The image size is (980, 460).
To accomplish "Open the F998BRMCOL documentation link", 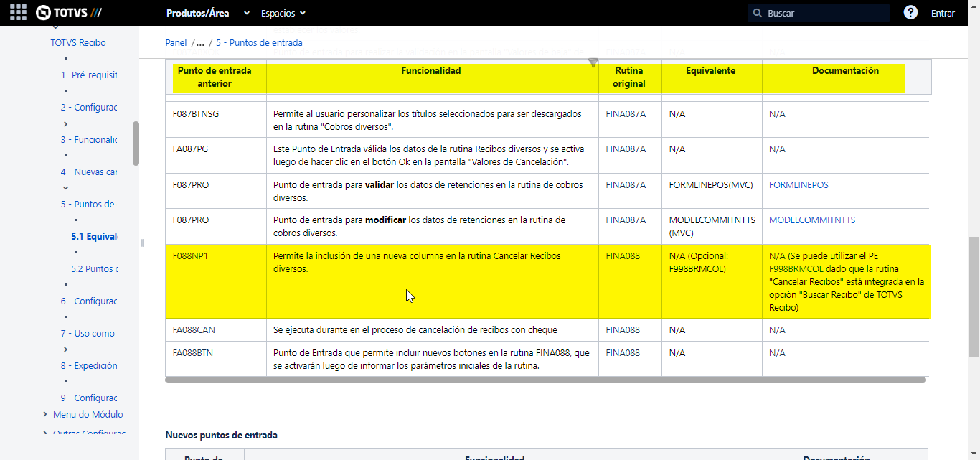I will [796, 269].
